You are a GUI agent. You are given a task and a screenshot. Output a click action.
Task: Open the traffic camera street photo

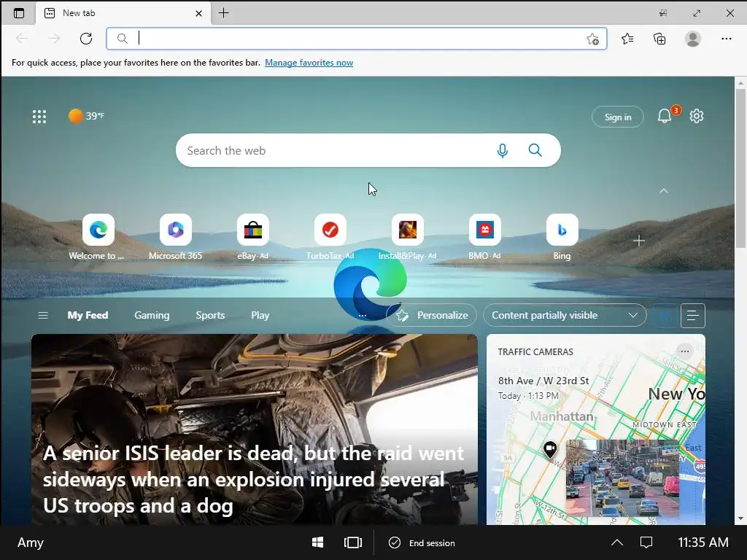pyautogui.click(x=622, y=478)
